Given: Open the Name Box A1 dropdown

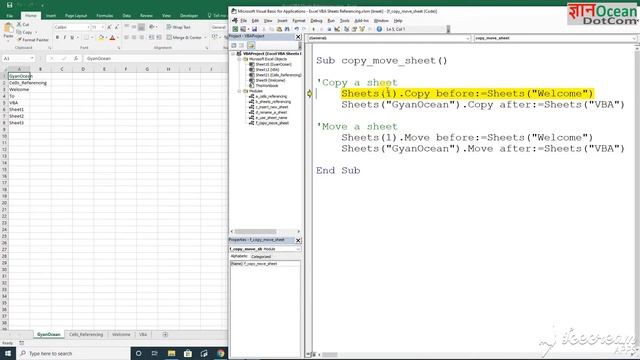Looking at the screenshot, I should [x=32, y=58].
